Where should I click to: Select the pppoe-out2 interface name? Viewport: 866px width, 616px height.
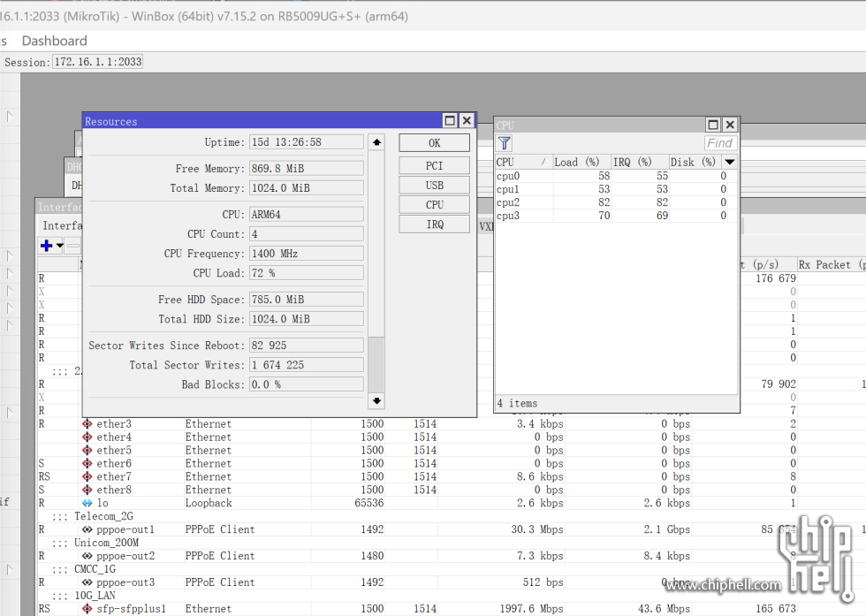point(125,556)
